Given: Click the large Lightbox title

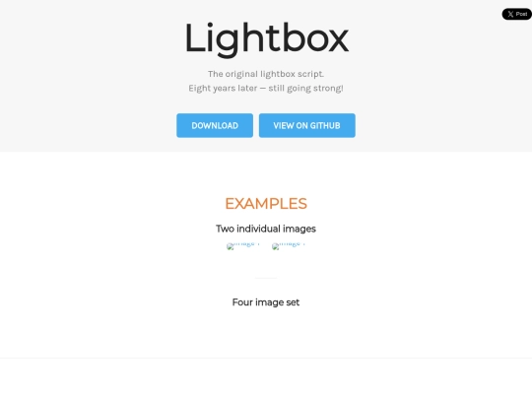Looking at the screenshot, I should tap(266, 38).
